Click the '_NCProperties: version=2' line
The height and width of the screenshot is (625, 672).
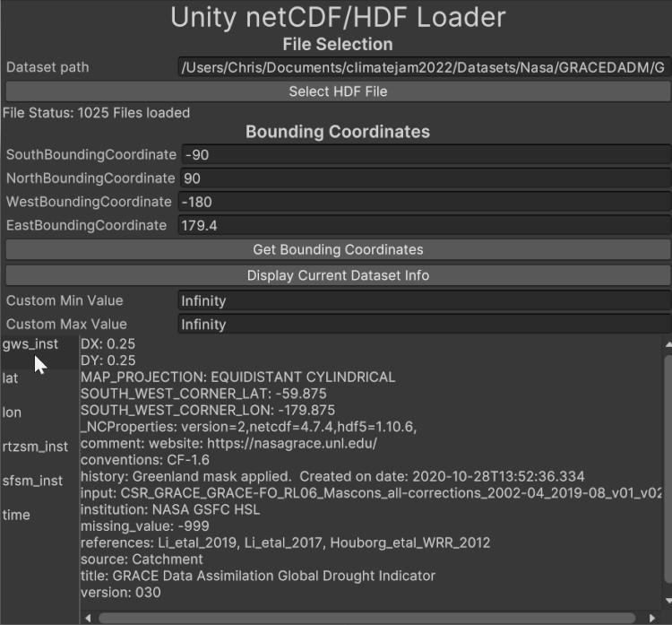click(248, 427)
